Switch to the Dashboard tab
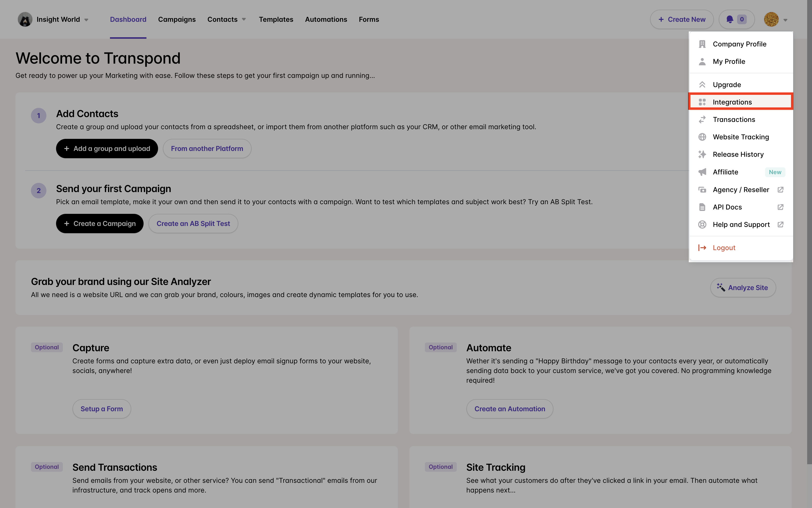Viewport: 812px width, 508px height. pyautogui.click(x=128, y=20)
